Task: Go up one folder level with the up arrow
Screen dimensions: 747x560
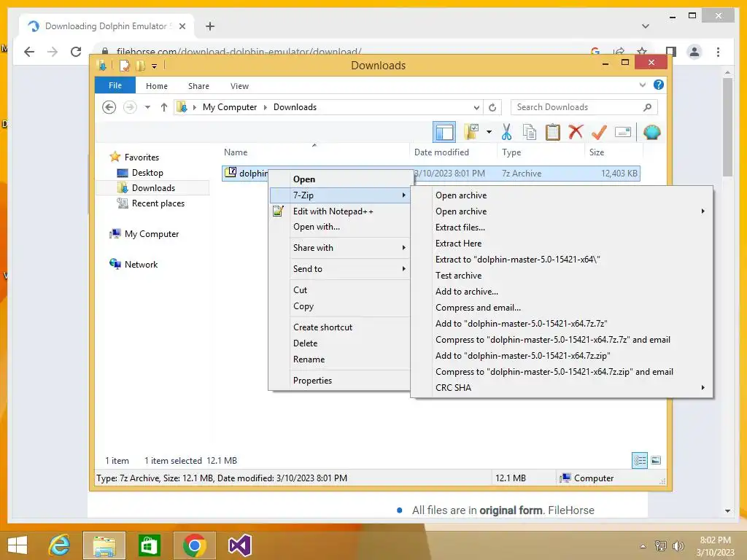Action: 164,107
